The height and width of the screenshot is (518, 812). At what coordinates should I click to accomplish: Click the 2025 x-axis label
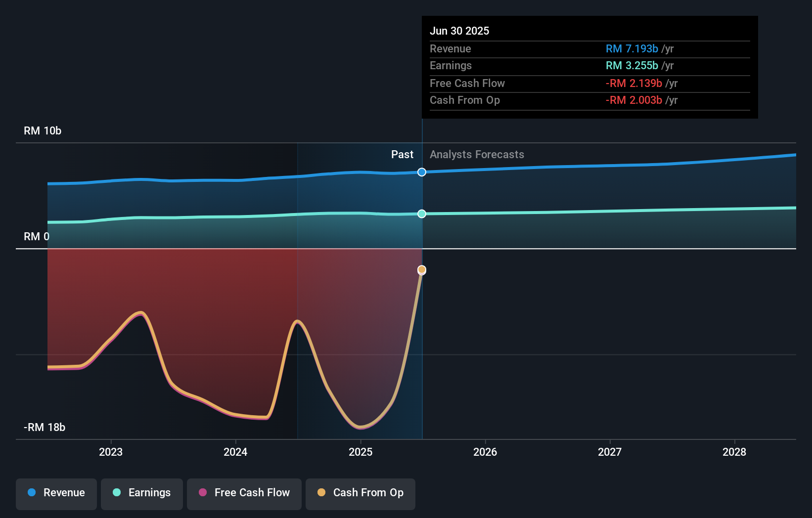click(361, 452)
